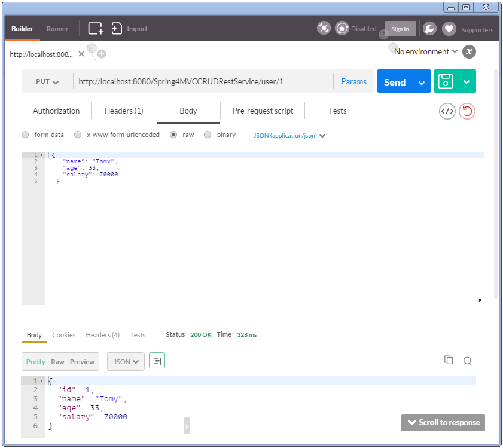The image size is (503, 448).
Task: Click the Scroll to response button
Action: click(x=443, y=422)
